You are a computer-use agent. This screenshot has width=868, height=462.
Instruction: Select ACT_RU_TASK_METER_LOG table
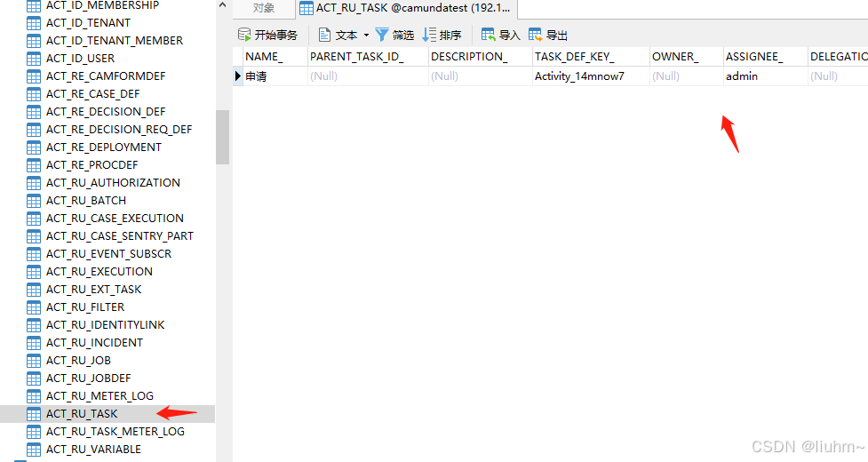click(115, 432)
